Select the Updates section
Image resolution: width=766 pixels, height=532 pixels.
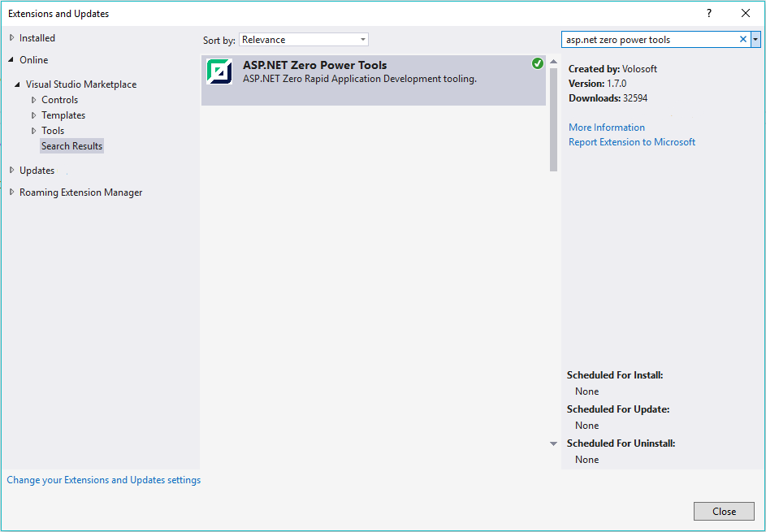point(37,170)
